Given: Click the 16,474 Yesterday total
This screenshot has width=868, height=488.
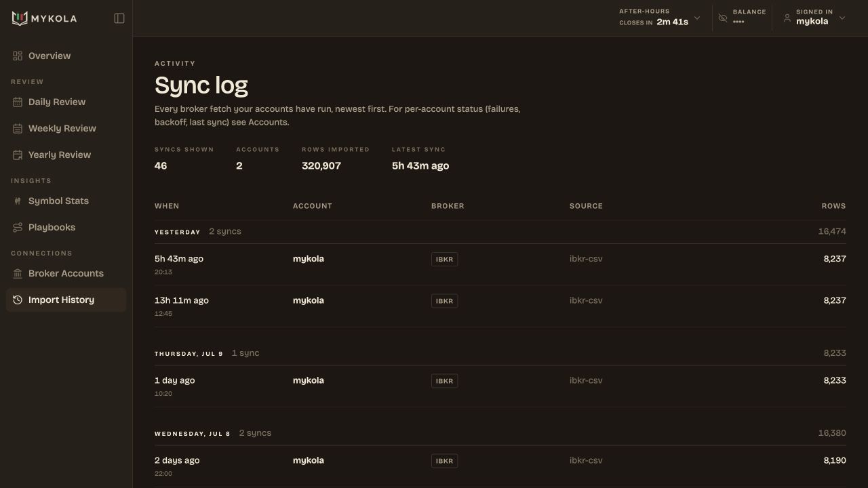Looking at the screenshot, I should click(x=832, y=231).
